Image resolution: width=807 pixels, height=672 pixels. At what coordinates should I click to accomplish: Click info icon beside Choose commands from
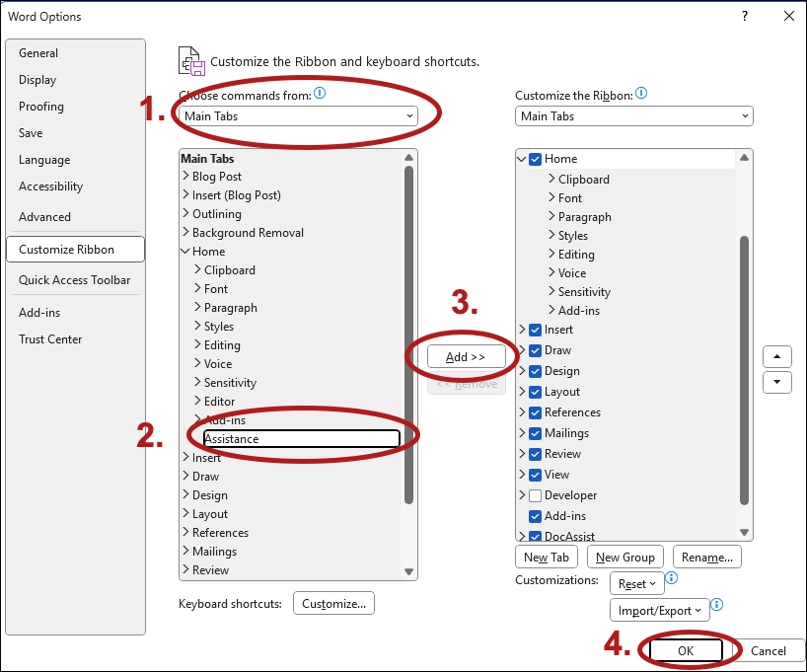pos(320,94)
